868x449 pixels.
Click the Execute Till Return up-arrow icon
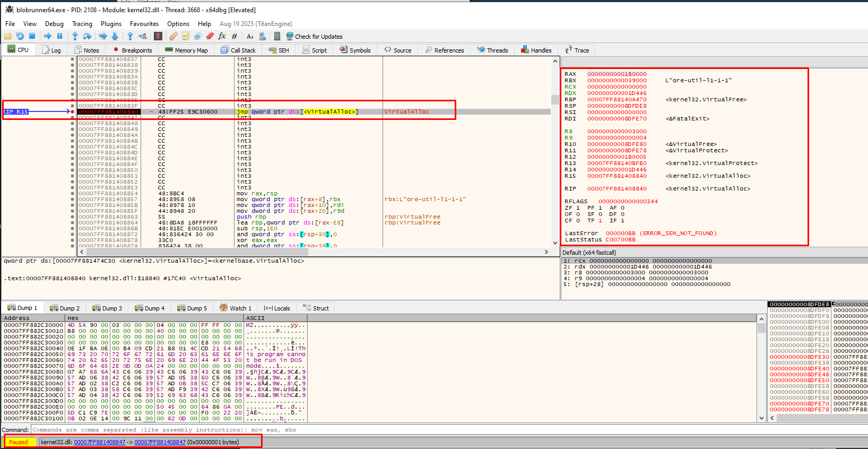(x=130, y=36)
